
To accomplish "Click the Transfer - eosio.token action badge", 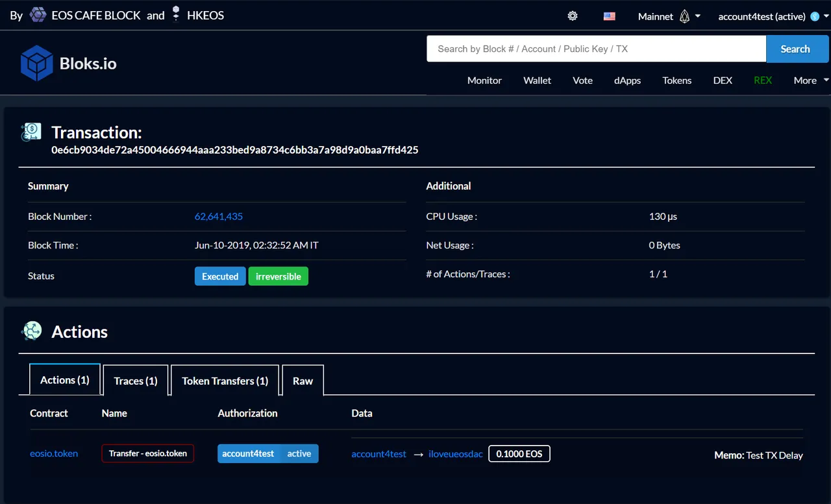I will point(148,453).
